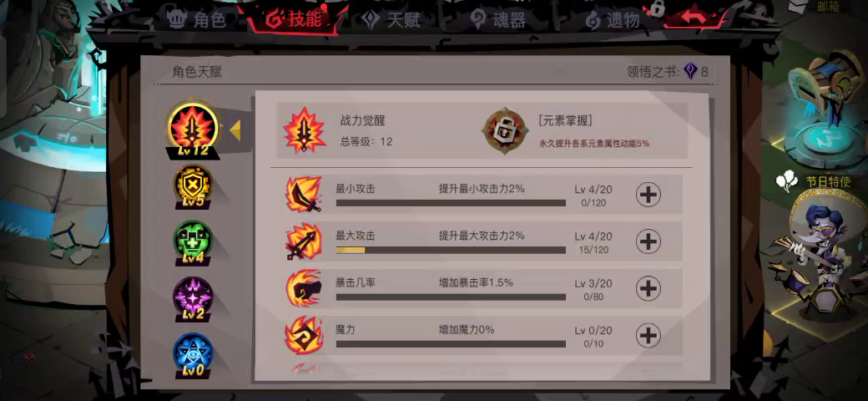868x401 pixels.
Task: Switch to the 天赋 tab
Action: [x=391, y=20]
